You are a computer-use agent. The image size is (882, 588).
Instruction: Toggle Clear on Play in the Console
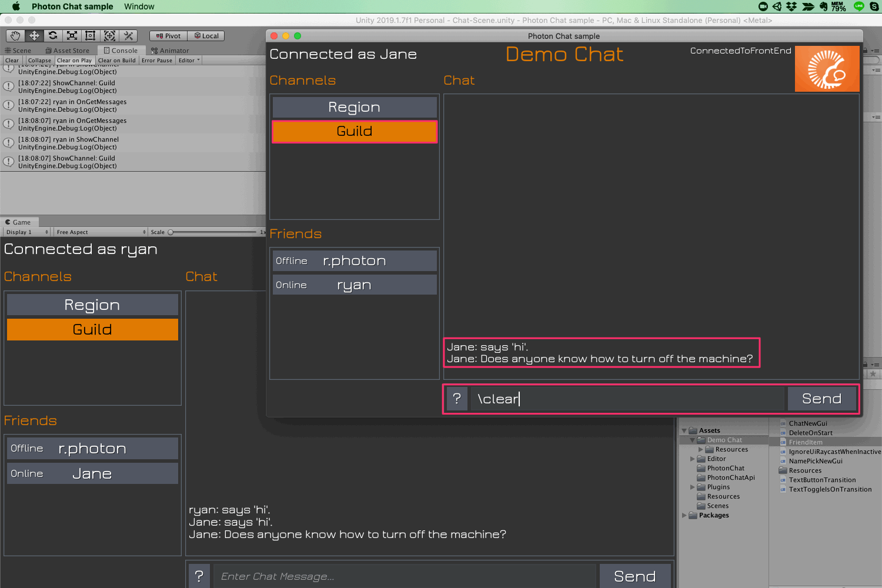[74, 60]
